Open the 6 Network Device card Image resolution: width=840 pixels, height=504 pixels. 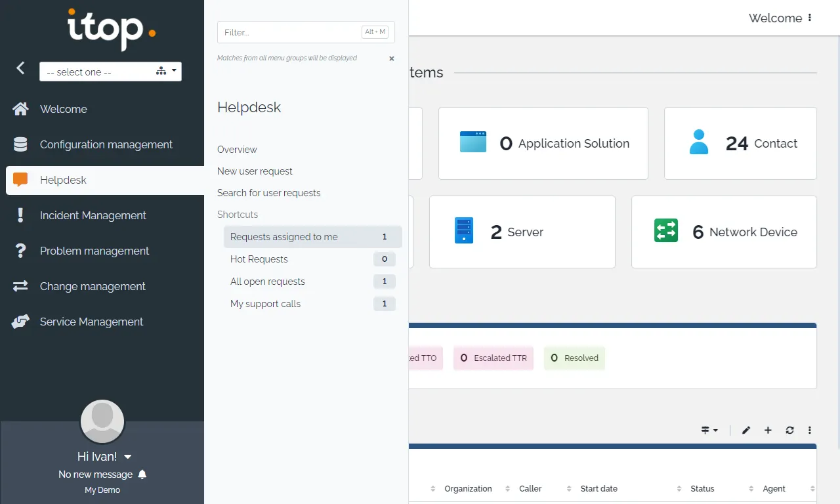coord(724,232)
